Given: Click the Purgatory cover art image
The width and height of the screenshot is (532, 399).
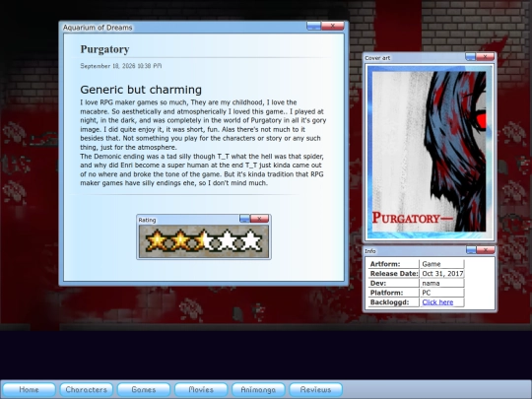Looking at the screenshot, I should click(x=430, y=152).
